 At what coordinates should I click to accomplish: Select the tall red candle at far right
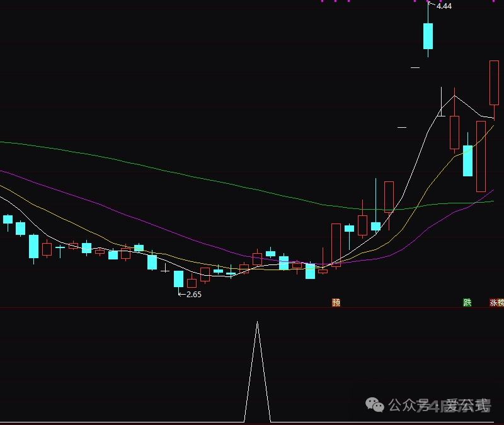(494, 82)
